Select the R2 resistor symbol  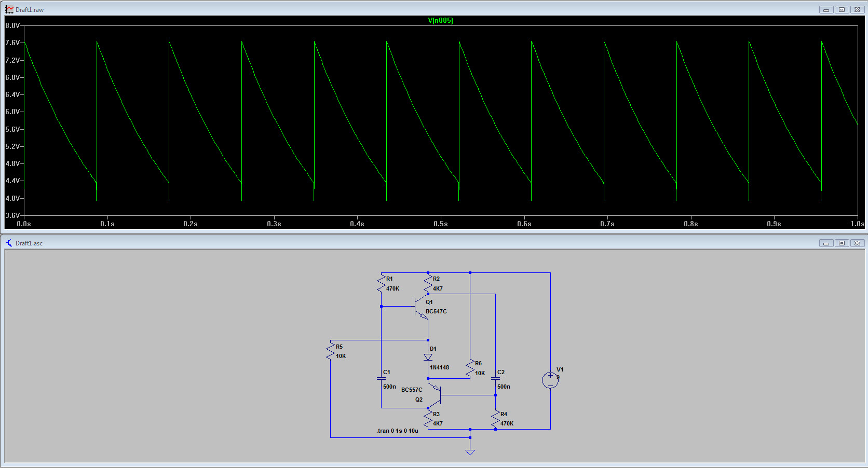tap(428, 283)
